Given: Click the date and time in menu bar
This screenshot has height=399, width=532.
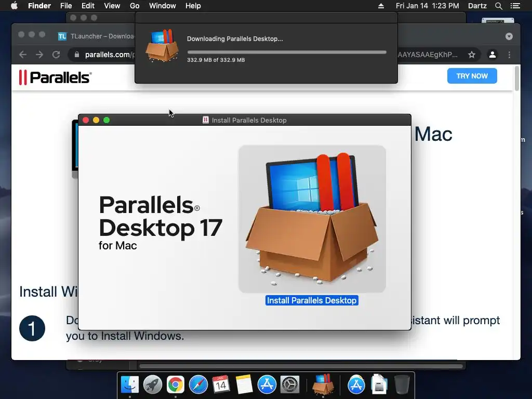Looking at the screenshot, I should 427,6.
